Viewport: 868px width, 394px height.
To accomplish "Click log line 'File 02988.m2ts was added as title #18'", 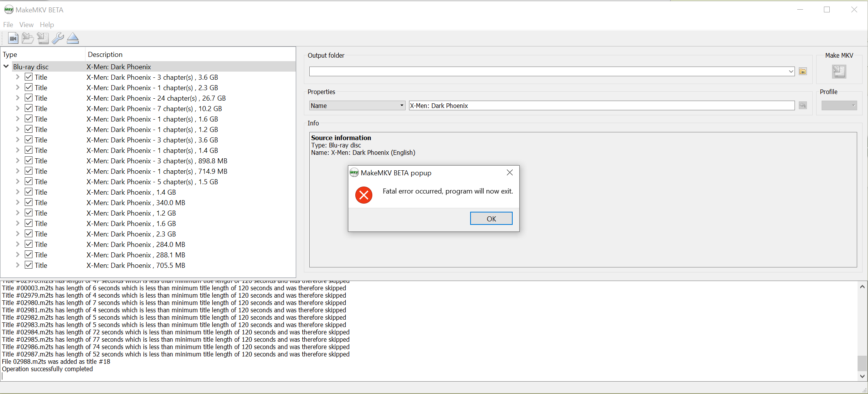I will coord(56,361).
